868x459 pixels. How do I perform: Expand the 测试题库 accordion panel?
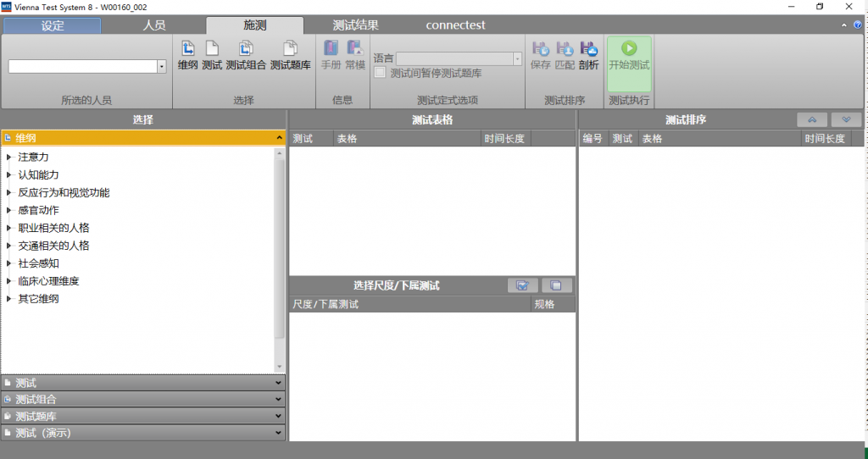(x=142, y=416)
